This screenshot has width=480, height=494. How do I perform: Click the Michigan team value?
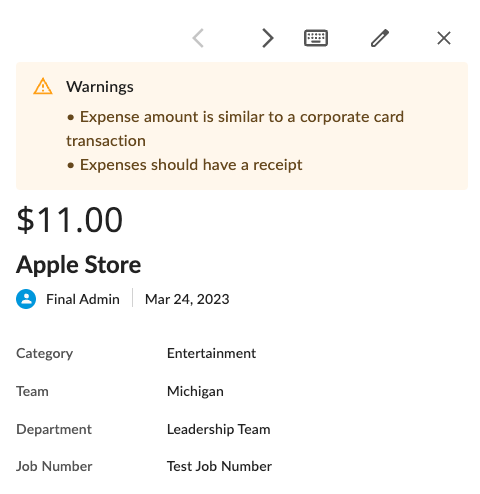[195, 391]
